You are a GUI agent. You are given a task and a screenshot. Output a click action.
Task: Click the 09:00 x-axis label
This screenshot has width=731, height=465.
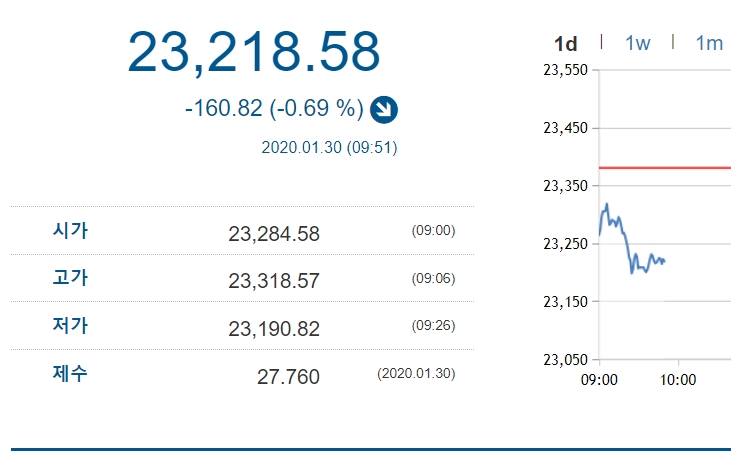coord(599,379)
